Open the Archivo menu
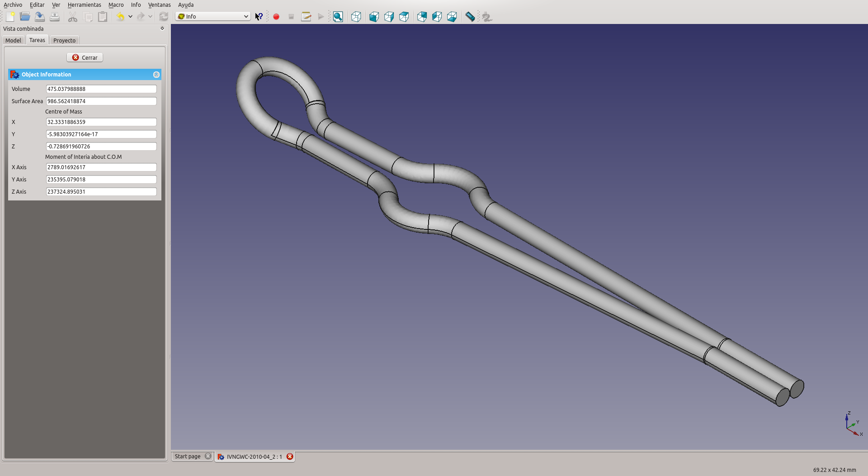 coord(13,5)
